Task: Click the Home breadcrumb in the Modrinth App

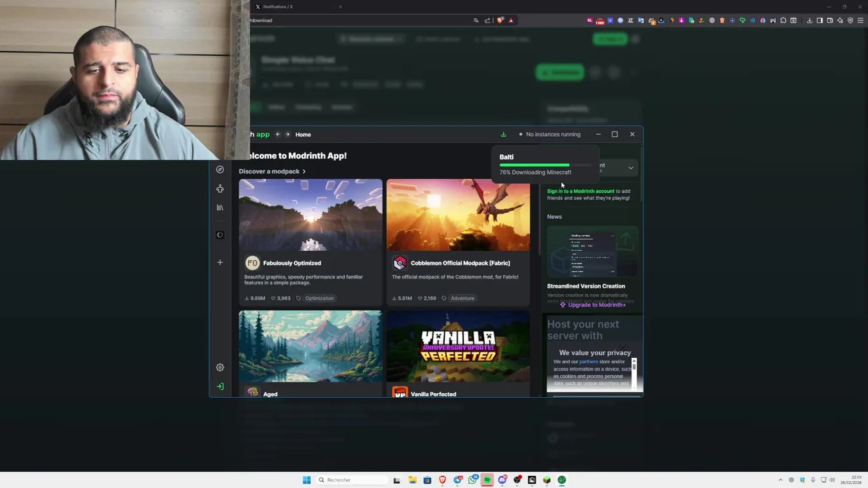Action: [x=303, y=134]
